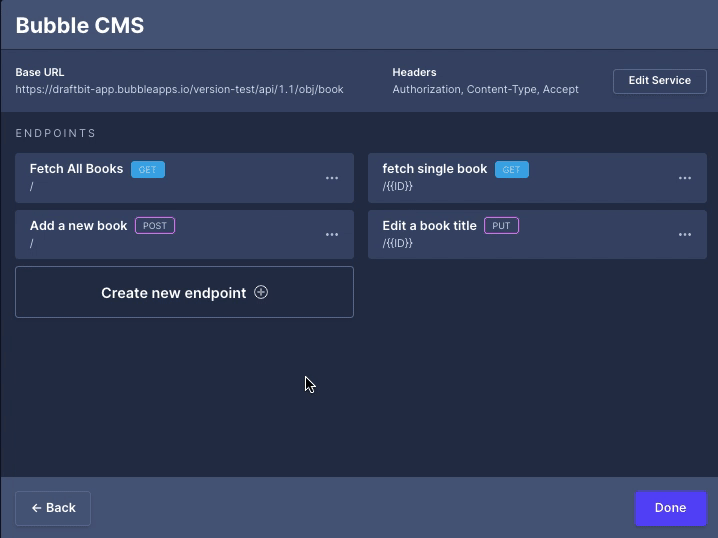The width and height of the screenshot is (718, 538).
Task: Open the fetch single book options menu
Action: pos(685,178)
